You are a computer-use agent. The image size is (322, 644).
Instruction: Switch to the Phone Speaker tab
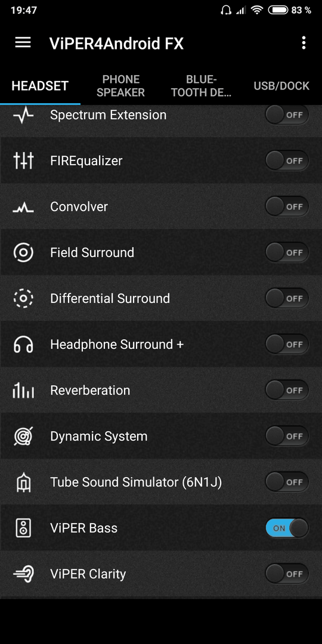(x=120, y=86)
